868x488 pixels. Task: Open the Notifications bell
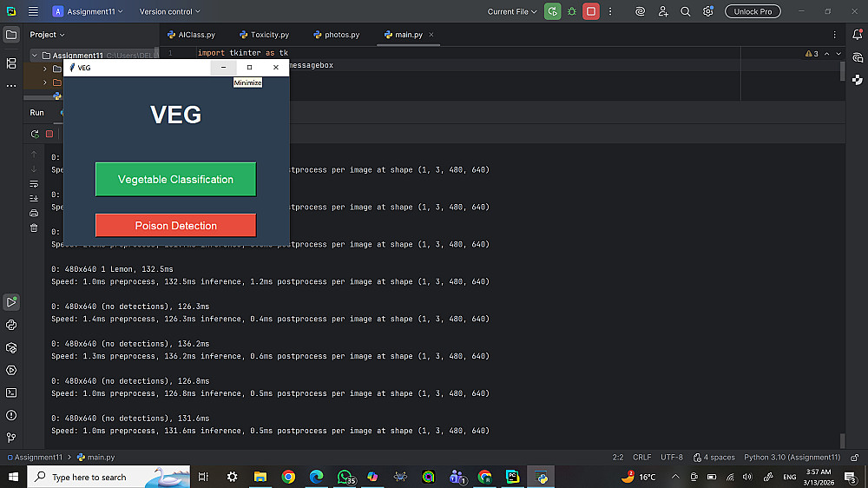pyautogui.click(x=857, y=35)
